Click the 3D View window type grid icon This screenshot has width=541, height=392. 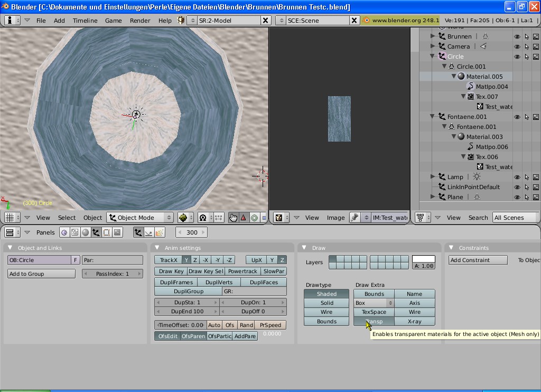13,218
